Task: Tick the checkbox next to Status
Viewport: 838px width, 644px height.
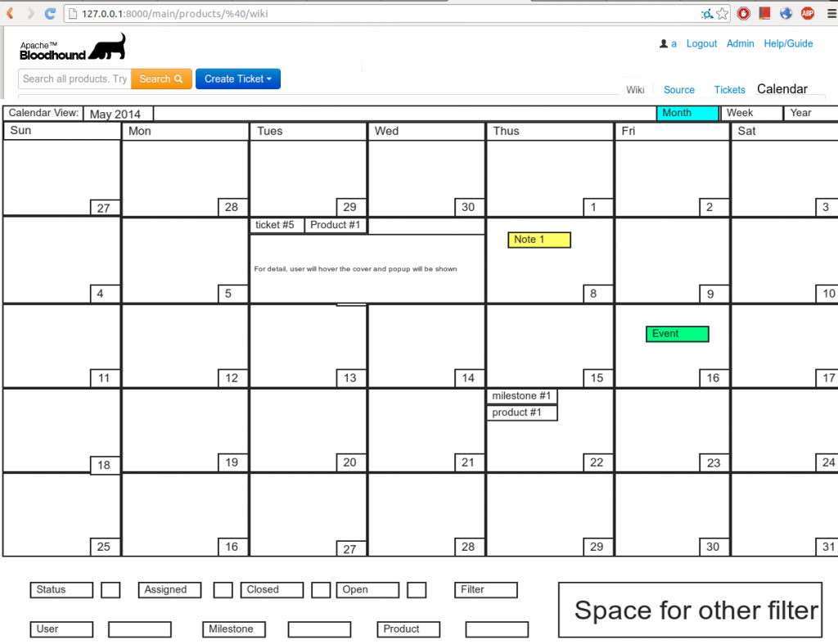Action: pos(110,590)
